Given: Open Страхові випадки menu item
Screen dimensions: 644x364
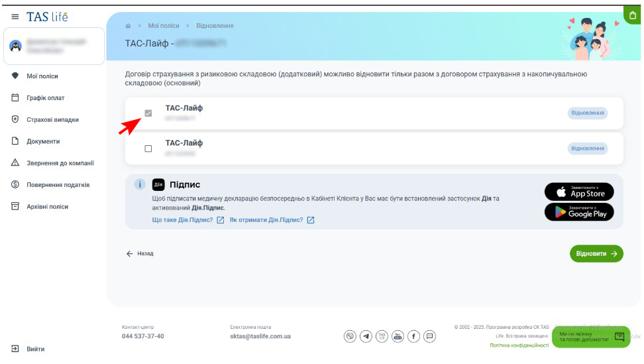Looking at the screenshot, I should 52,119.
